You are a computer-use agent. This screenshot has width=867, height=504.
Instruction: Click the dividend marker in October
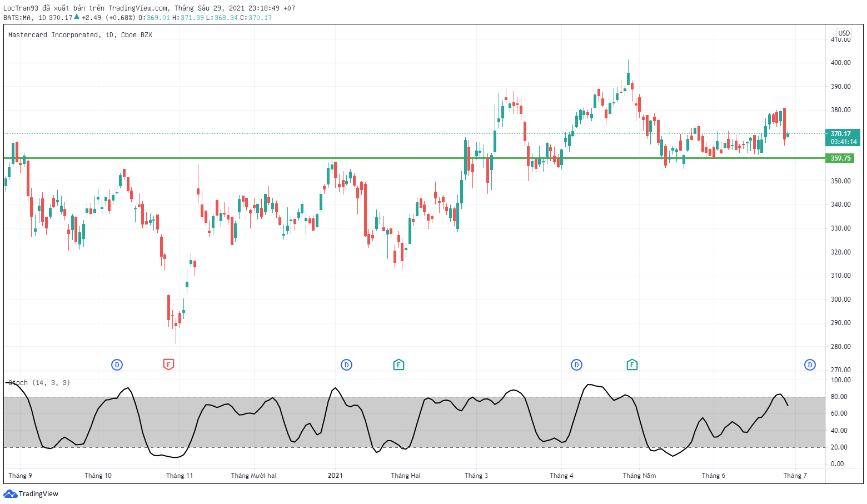[x=117, y=365]
